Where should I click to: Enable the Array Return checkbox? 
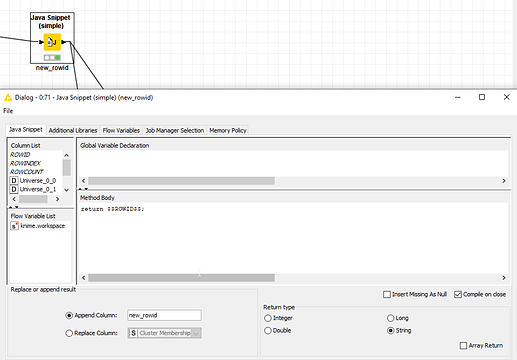pyautogui.click(x=463, y=346)
